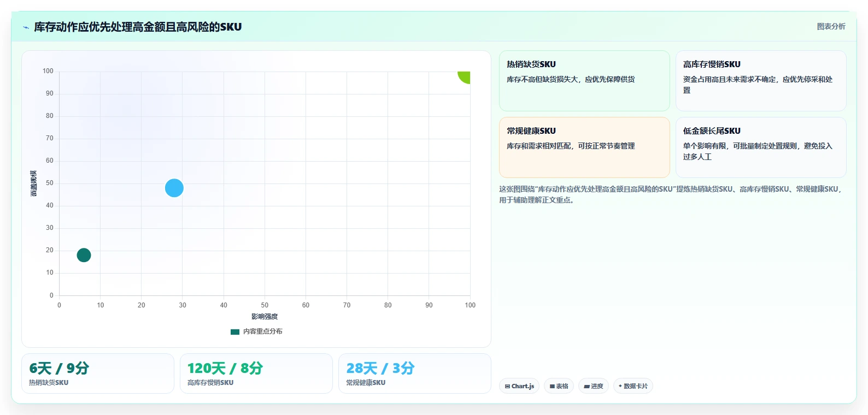Click the description text 库存不高但缺货损失大
868x415 pixels.
tap(571, 80)
